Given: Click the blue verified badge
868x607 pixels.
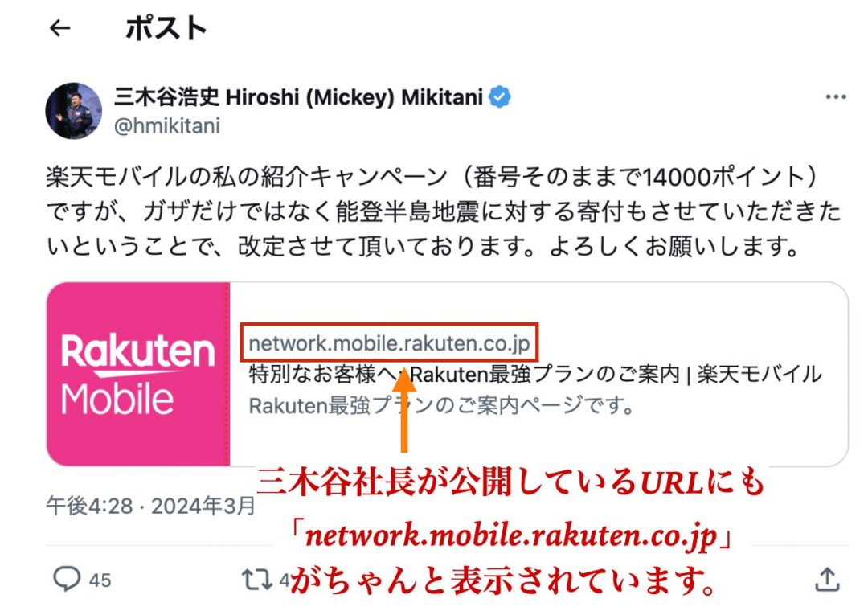Looking at the screenshot, I should 500,97.
